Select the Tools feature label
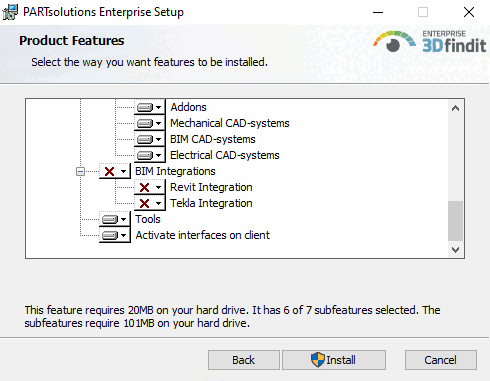Image resolution: width=490 pixels, height=381 pixels. [148, 219]
